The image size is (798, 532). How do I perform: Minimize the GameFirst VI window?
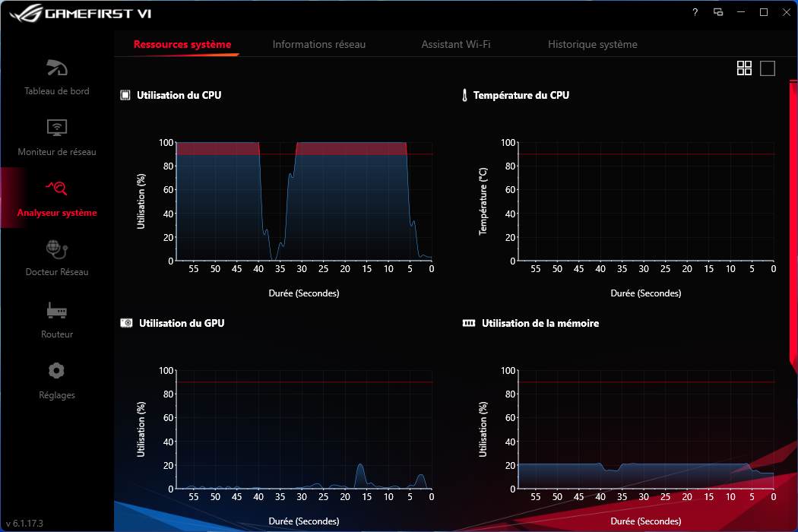tap(741, 12)
